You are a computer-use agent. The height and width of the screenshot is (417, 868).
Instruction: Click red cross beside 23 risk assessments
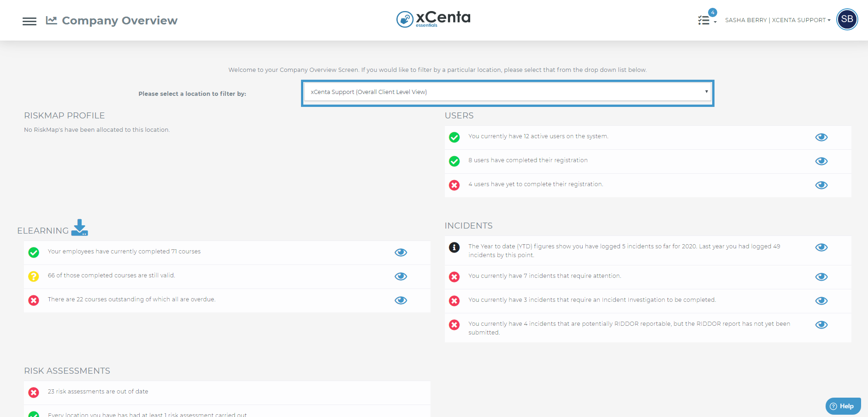pos(34,393)
